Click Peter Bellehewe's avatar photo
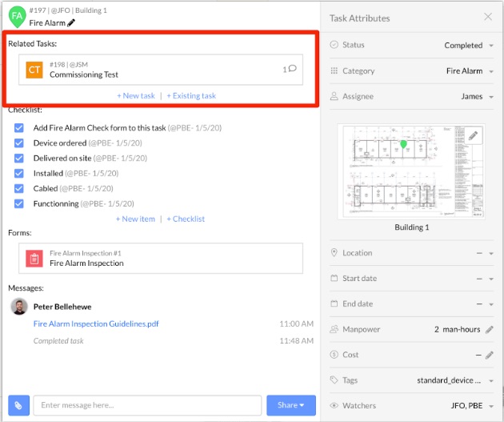This screenshot has width=504, height=422. tap(19, 306)
